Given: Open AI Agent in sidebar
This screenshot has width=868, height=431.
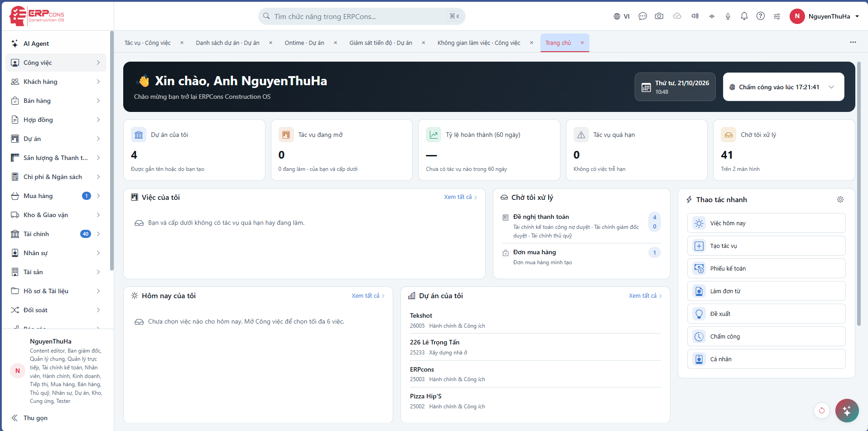Looking at the screenshot, I should coord(56,44).
